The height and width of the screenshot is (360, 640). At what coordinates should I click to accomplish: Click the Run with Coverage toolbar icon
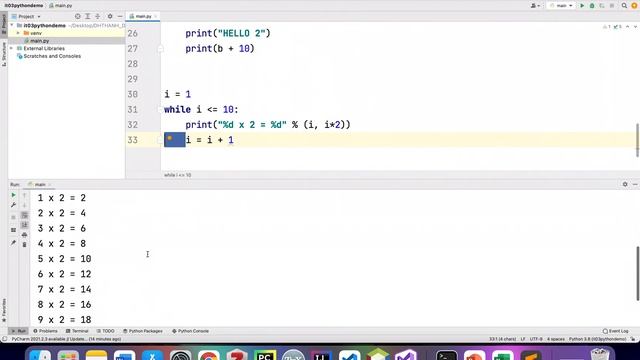click(602, 6)
